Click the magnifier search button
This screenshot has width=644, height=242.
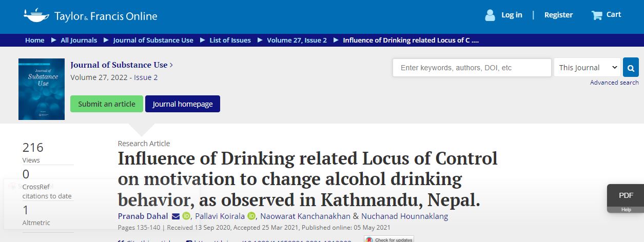pyautogui.click(x=631, y=68)
